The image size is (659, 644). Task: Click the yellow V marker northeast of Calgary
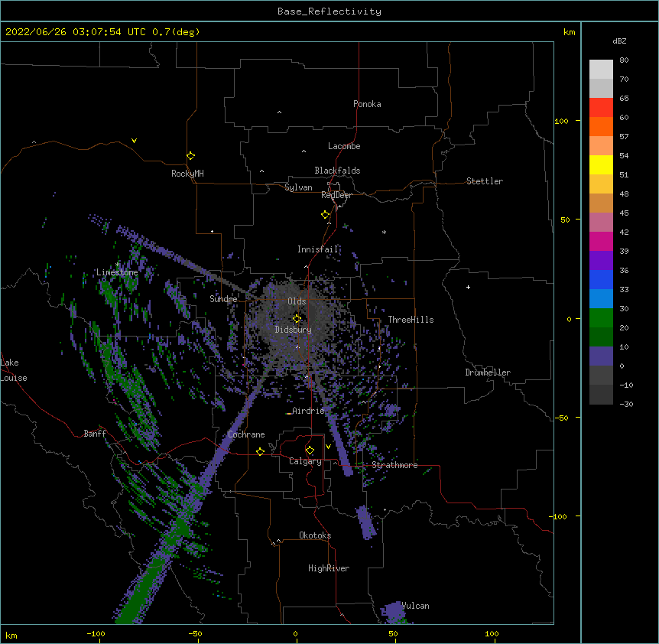pyautogui.click(x=329, y=447)
